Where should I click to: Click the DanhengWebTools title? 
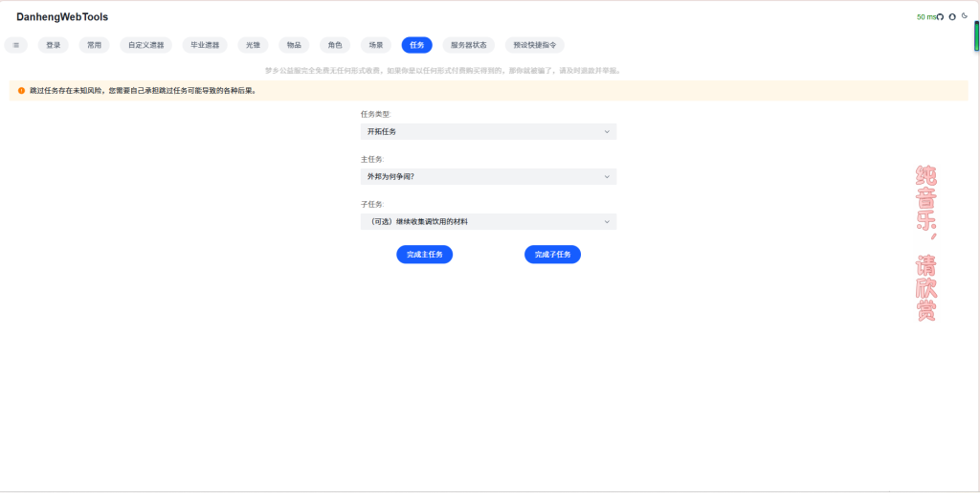(x=62, y=17)
